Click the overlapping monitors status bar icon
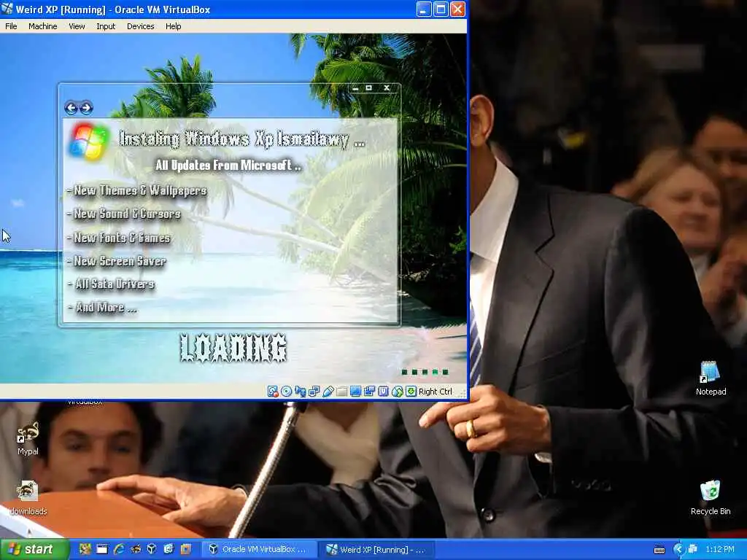This screenshot has height=560, width=747. click(314, 392)
